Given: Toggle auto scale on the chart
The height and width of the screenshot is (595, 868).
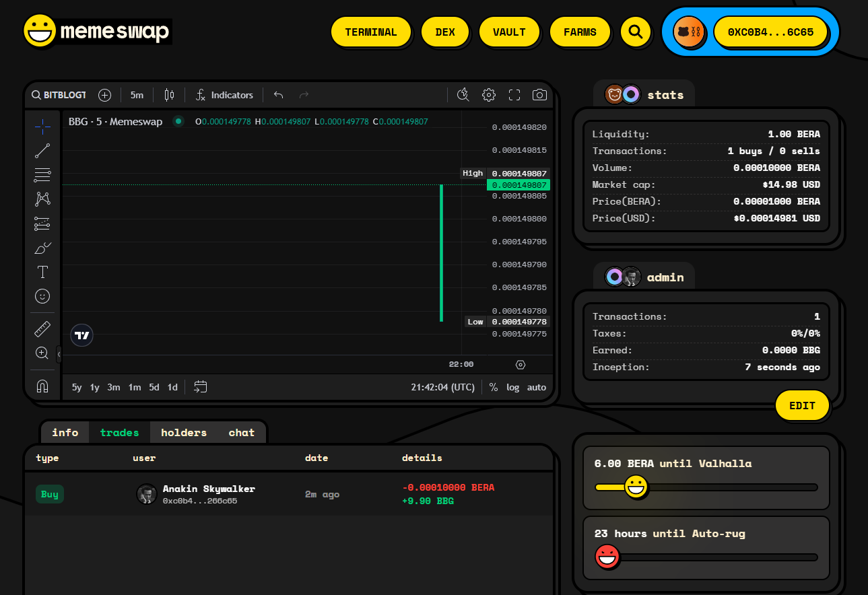Looking at the screenshot, I should 537,387.
